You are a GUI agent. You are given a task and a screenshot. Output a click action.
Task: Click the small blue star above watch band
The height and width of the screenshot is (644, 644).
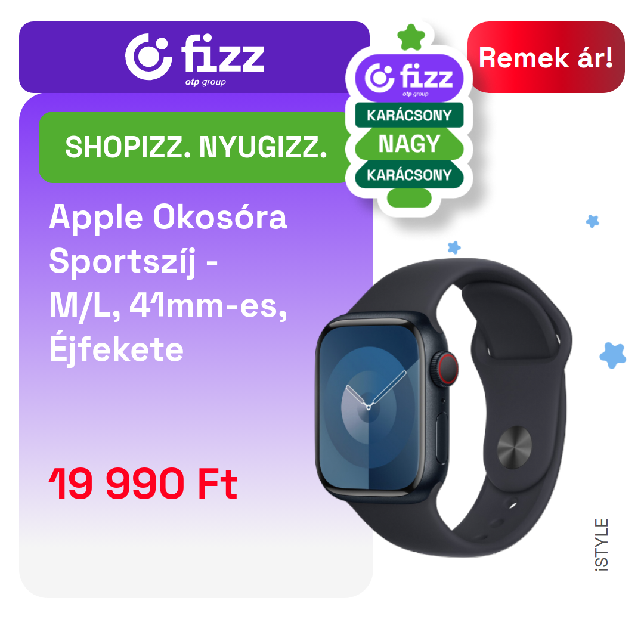click(454, 247)
